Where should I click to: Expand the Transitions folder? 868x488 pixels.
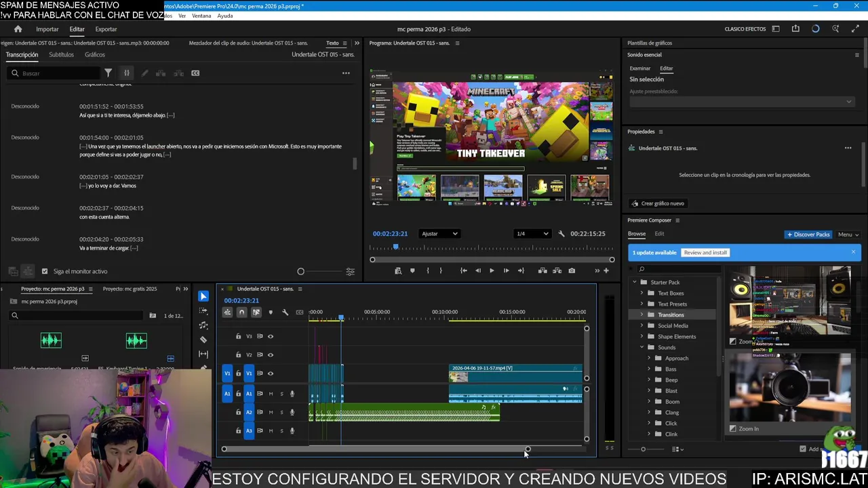(642, 314)
